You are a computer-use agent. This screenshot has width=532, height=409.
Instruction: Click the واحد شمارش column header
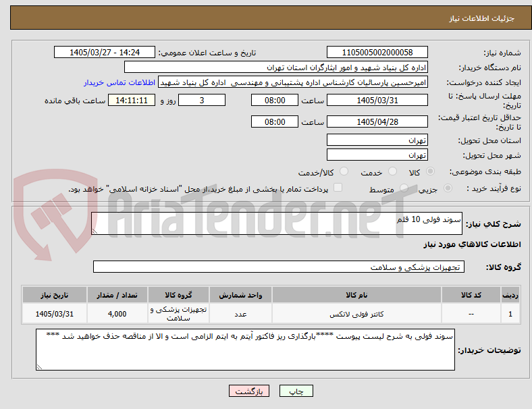[240, 295]
